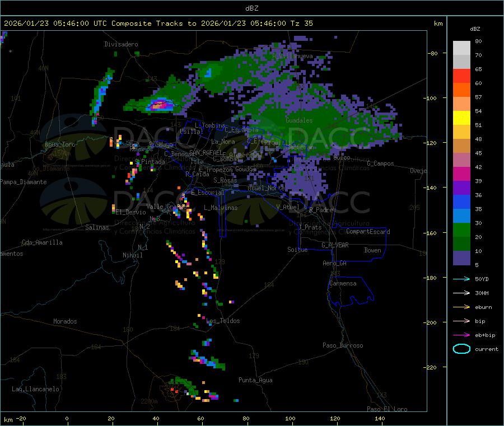Click the L_Malvinas map label
The width and height of the screenshot is (504, 426).
coord(221,208)
